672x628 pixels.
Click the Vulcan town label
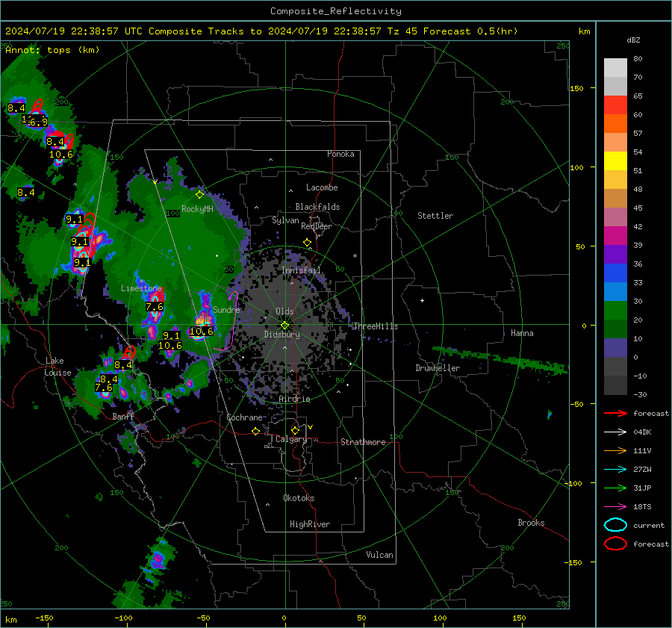click(x=380, y=555)
